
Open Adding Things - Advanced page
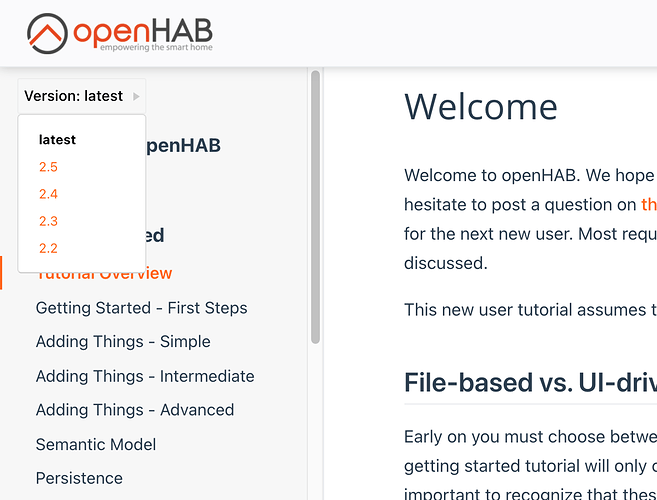tap(135, 410)
